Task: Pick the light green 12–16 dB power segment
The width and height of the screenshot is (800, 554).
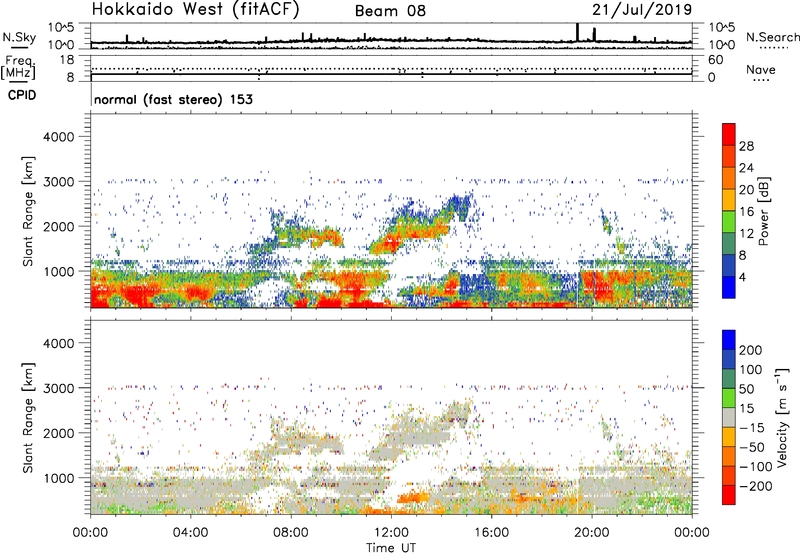Action: coord(729,222)
